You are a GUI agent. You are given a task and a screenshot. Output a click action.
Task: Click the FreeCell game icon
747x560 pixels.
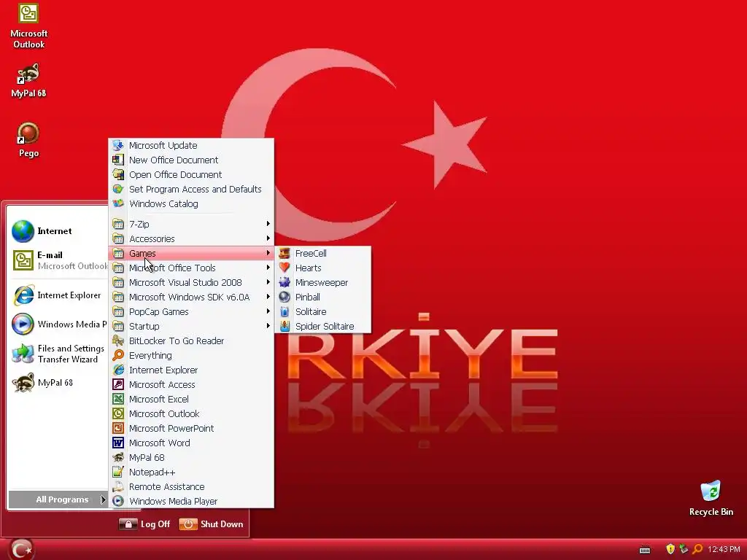click(x=285, y=253)
